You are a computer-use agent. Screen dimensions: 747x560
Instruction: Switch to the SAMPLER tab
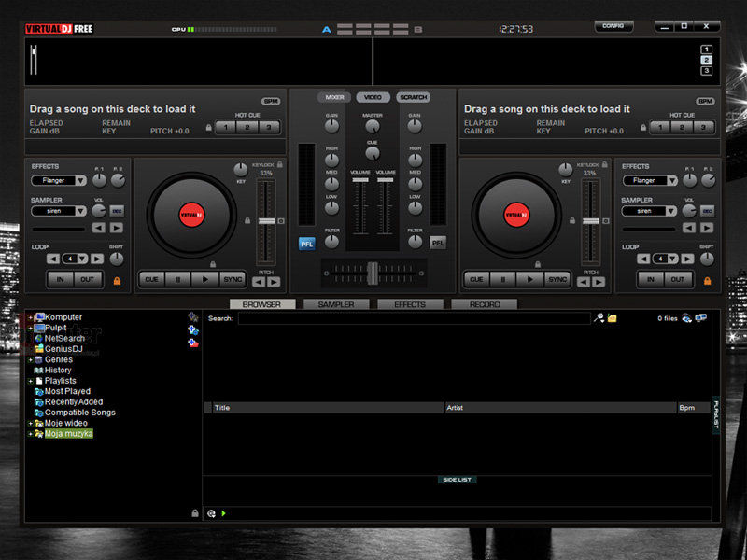(x=336, y=304)
